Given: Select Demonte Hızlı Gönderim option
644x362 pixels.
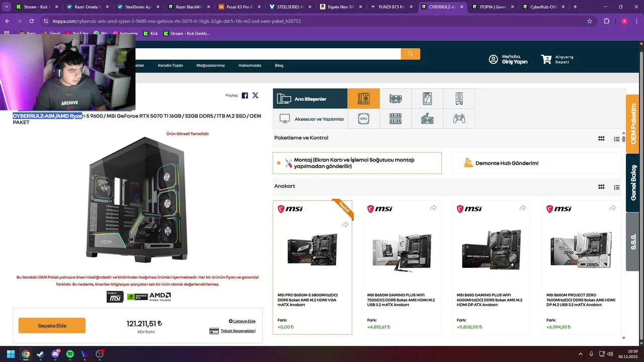Looking at the screenshot, I should click(x=536, y=163).
